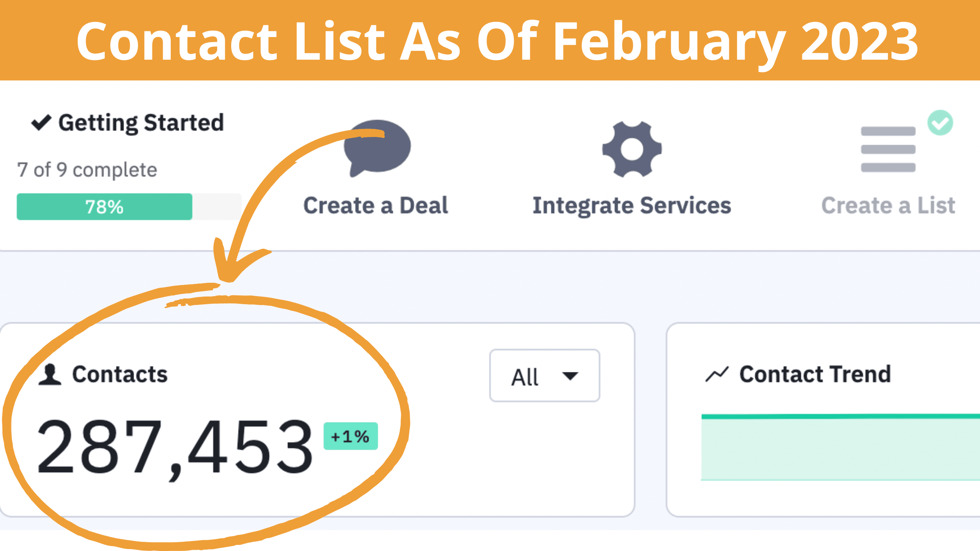Click the Create a Deal chat bubble icon
The height and width of the screenshot is (551, 980).
[x=377, y=148]
